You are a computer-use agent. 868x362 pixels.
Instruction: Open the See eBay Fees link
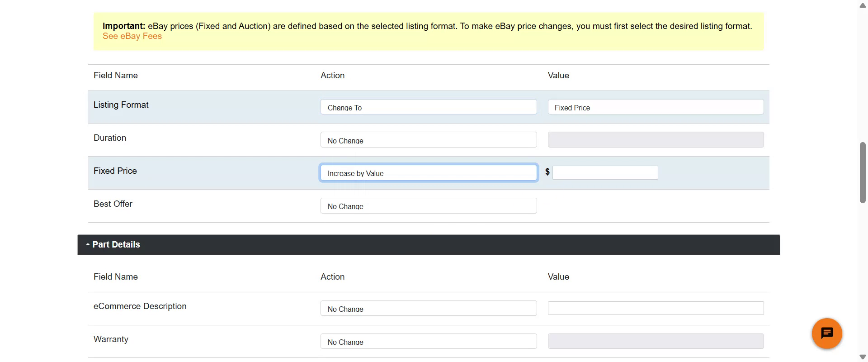point(132,36)
